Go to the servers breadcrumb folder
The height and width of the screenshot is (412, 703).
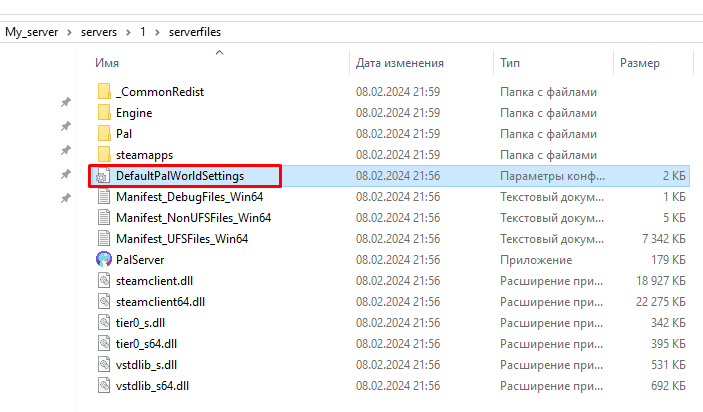pyautogui.click(x=99, y=32)
